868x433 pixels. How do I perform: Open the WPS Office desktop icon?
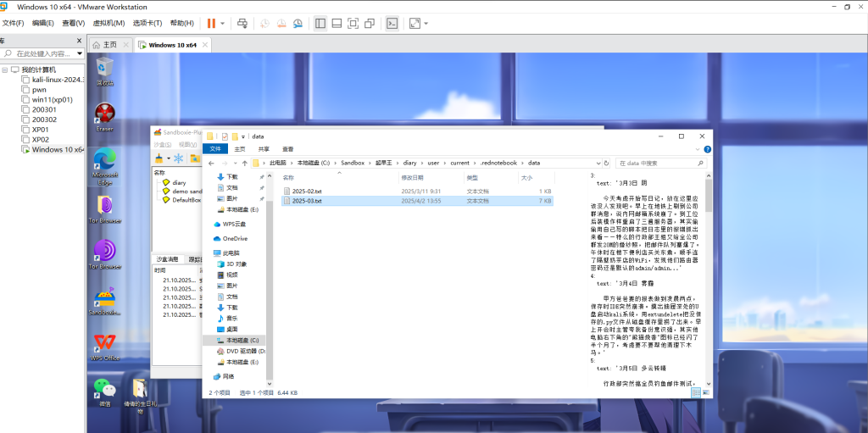(x=104, y=345)
